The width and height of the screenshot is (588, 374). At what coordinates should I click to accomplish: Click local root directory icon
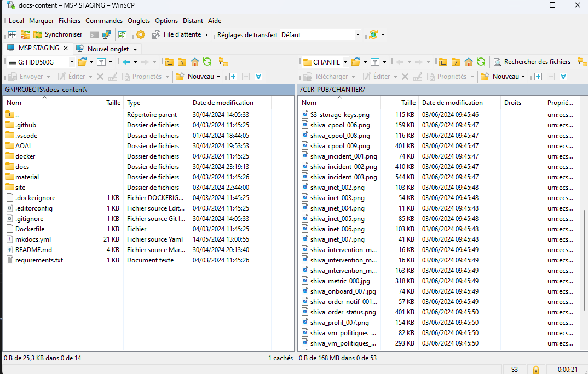(x=182, y=62)
